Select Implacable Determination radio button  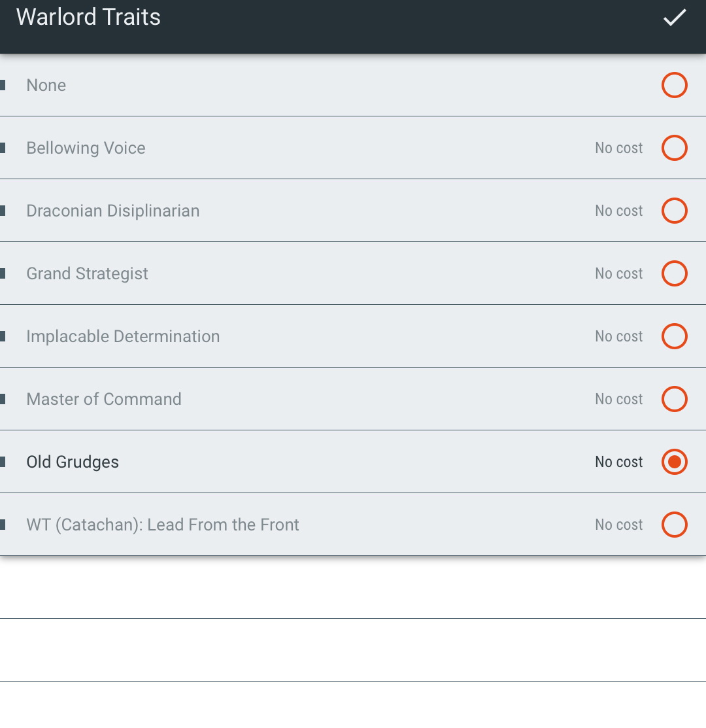674,336
